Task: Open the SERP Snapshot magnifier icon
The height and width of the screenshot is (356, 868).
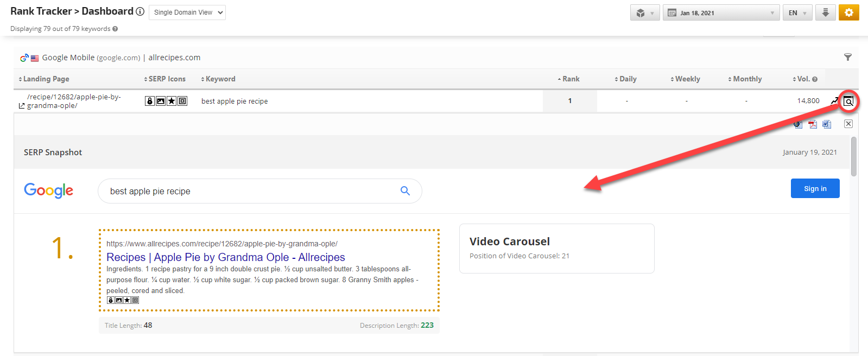Action: [848, 101]
